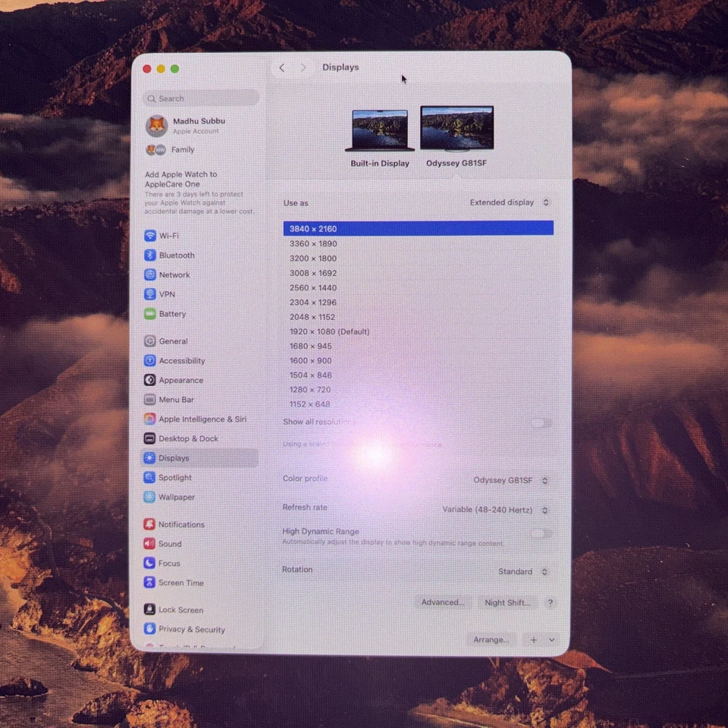Screen dimensions: 728x728
Task: Select Desktop & Dock icon
Action: coord(149,439)
